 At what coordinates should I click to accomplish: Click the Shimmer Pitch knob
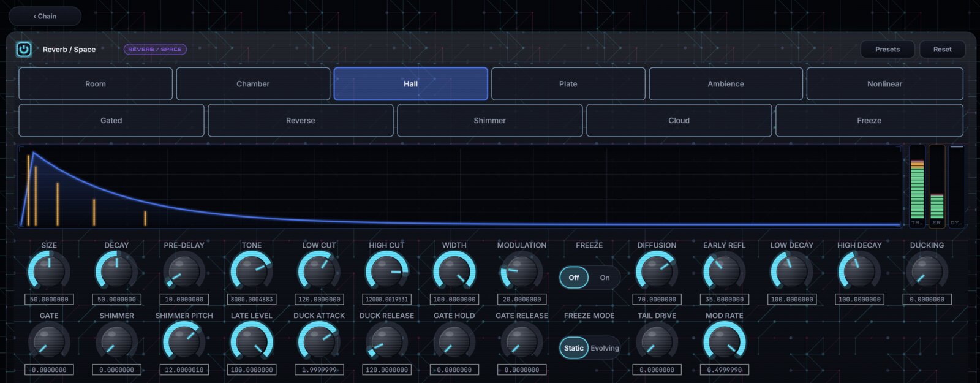tap(184, 342)
